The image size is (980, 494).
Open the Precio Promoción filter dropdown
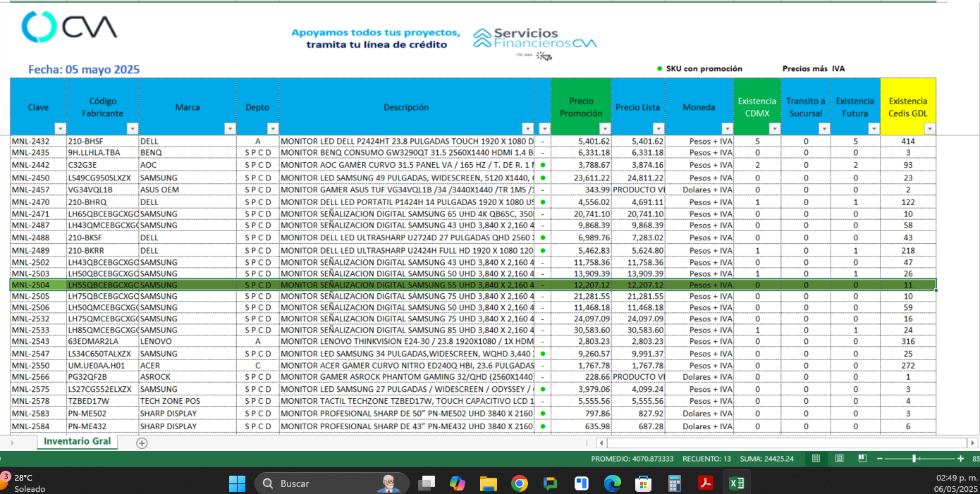605,129
